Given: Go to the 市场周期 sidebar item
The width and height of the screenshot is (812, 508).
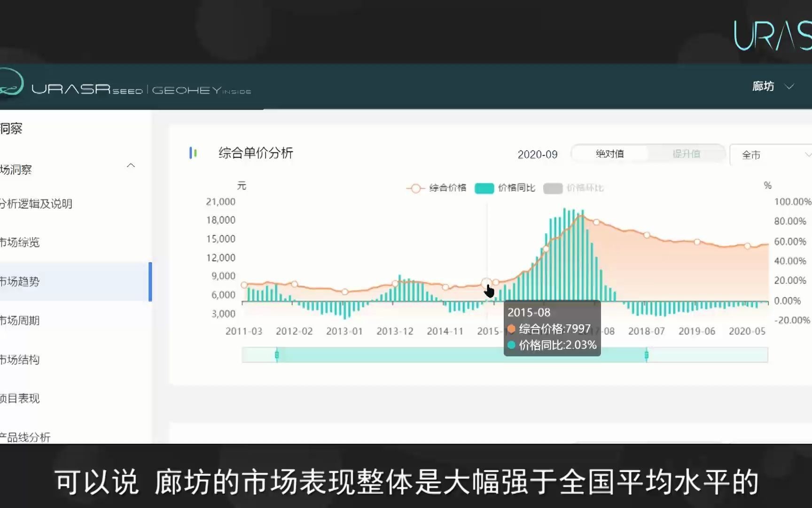Looking at the screenshot, I should 20,320.
